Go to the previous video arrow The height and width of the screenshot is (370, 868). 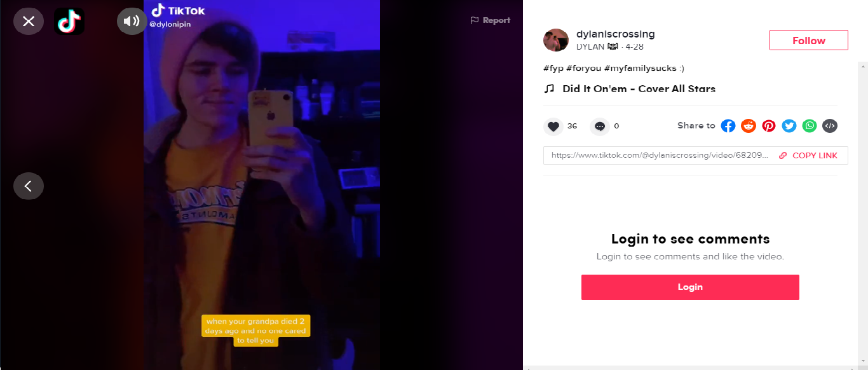29,186
